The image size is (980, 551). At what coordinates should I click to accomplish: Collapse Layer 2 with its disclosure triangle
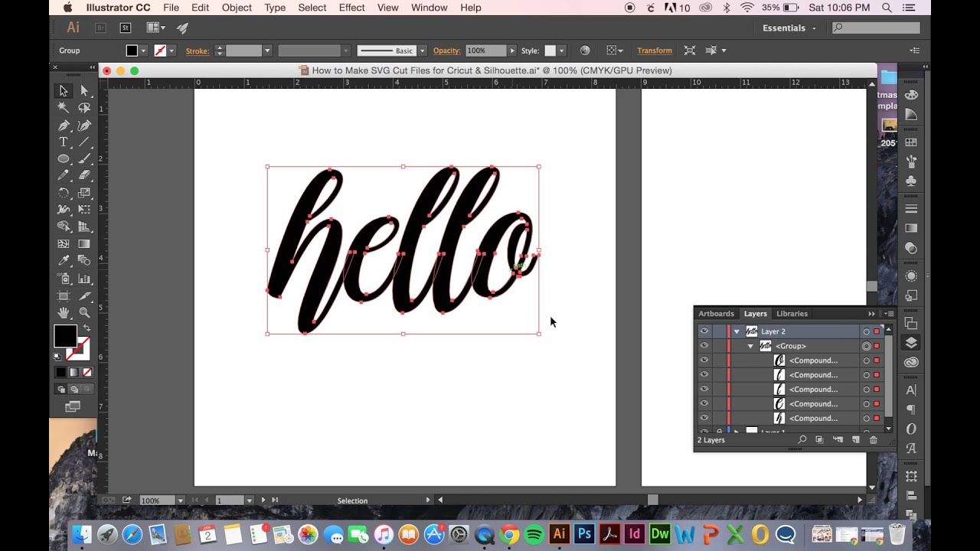[737, 331]
